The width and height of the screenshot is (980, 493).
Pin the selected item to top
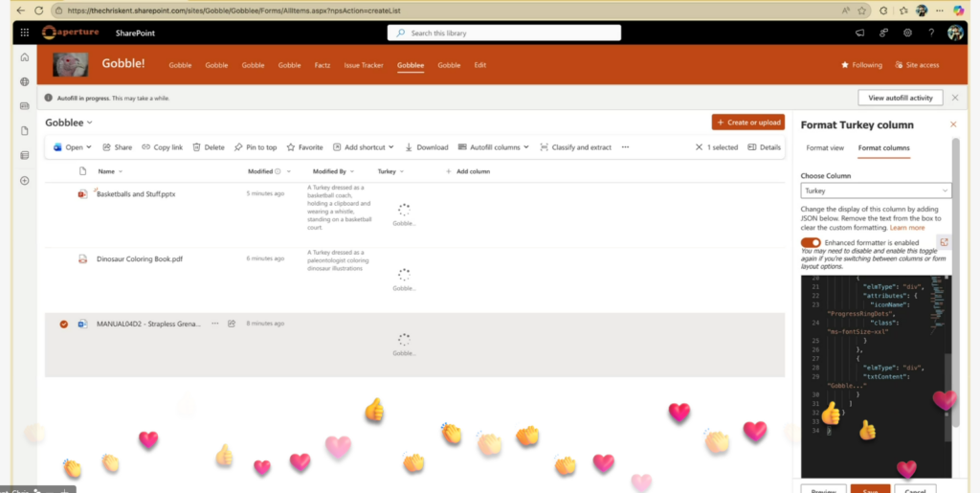coord(256,147)
